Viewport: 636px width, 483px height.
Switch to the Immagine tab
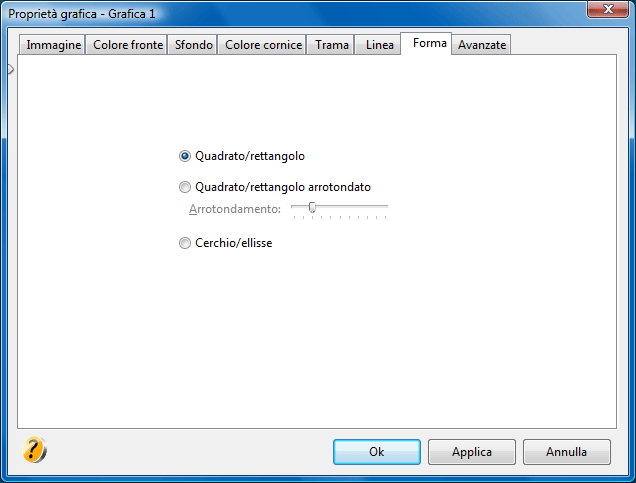click(x=53, y=45)
